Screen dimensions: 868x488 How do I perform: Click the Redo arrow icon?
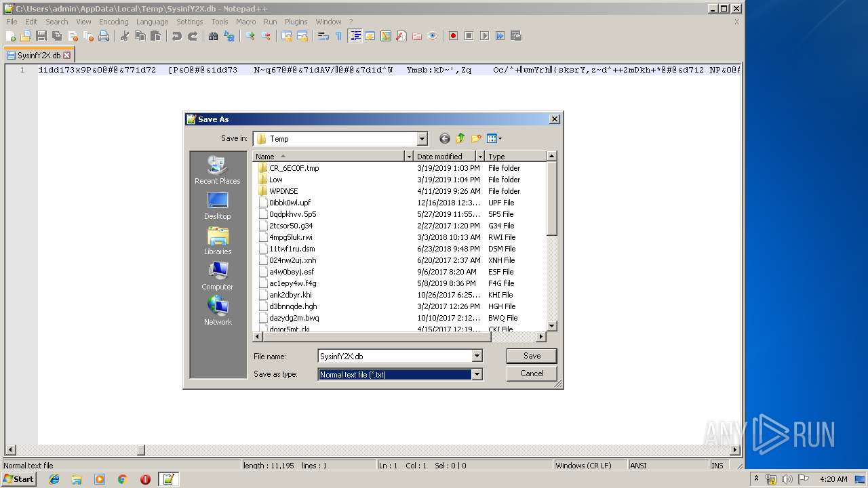tap(193, 36)
